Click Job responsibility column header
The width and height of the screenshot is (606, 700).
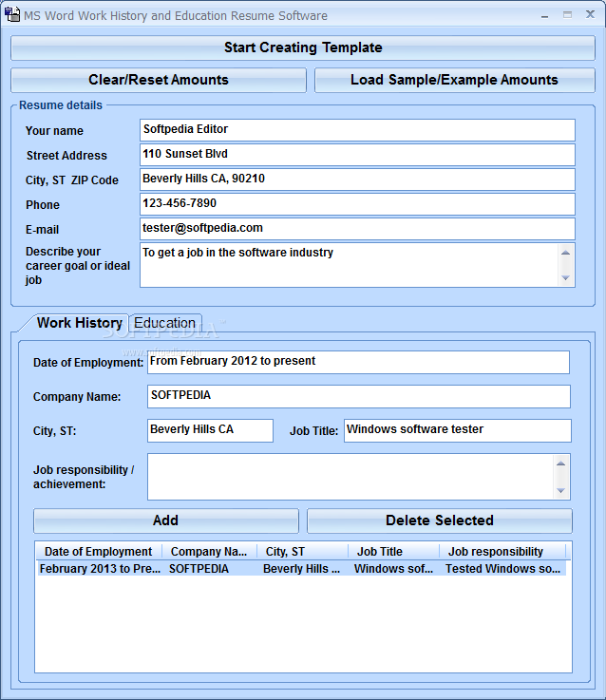502,551
